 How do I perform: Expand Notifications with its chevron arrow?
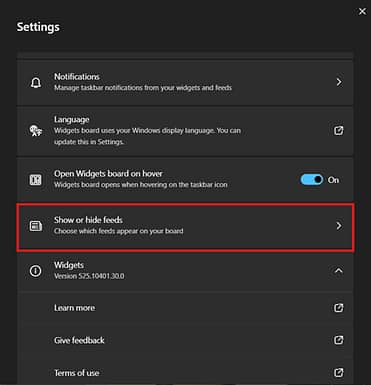click(x=339, y=82)
